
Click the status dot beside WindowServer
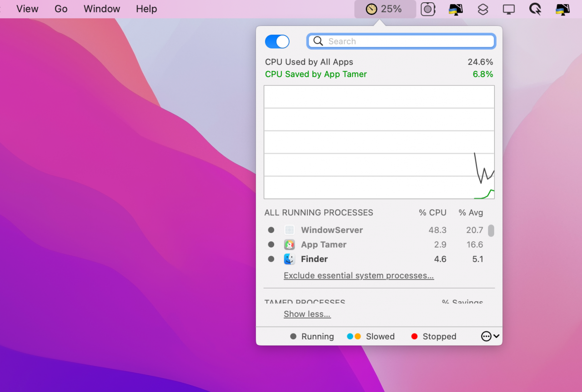pos(271,230)
